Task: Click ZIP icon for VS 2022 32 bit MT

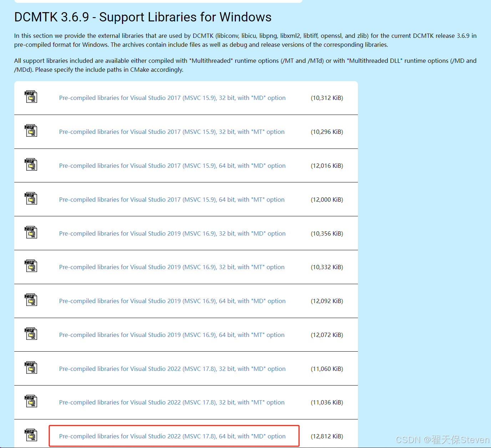Action: 31,401
